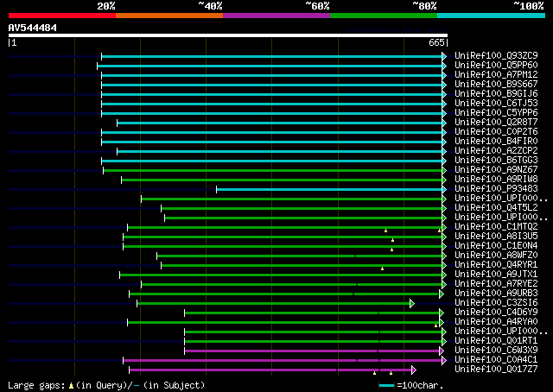The width and height of the screenshot is (553, 392).
Task: Select the UniRef100_Q017Z7 label
Action: click(496, 370)
